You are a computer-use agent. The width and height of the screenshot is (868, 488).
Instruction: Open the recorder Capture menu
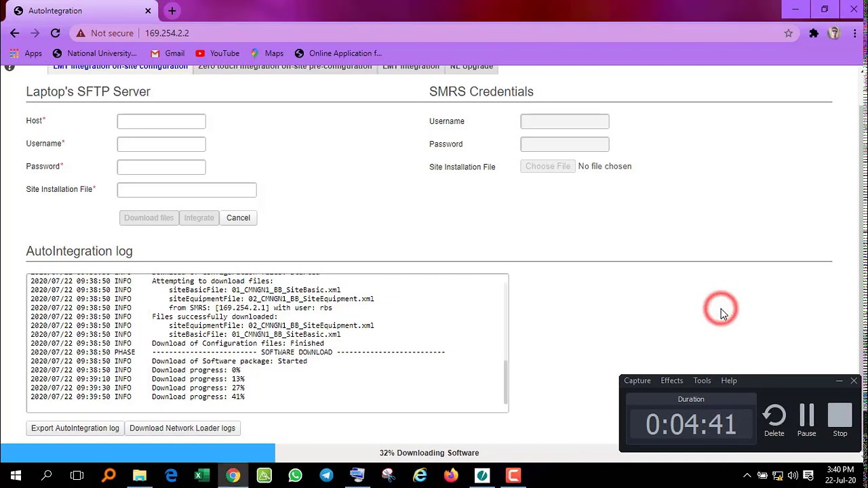(x=637, y=381)
